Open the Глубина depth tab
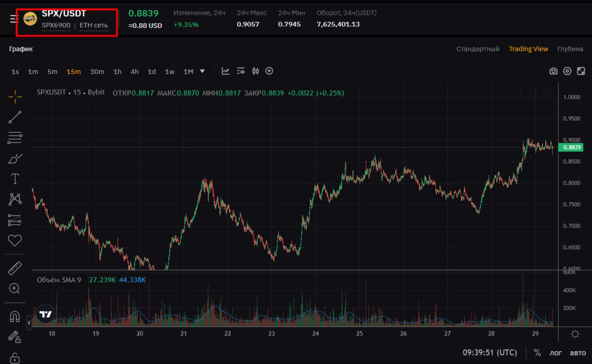Image resolution: width=592 pixels, height=364 pixels. [x=570, y=49]
